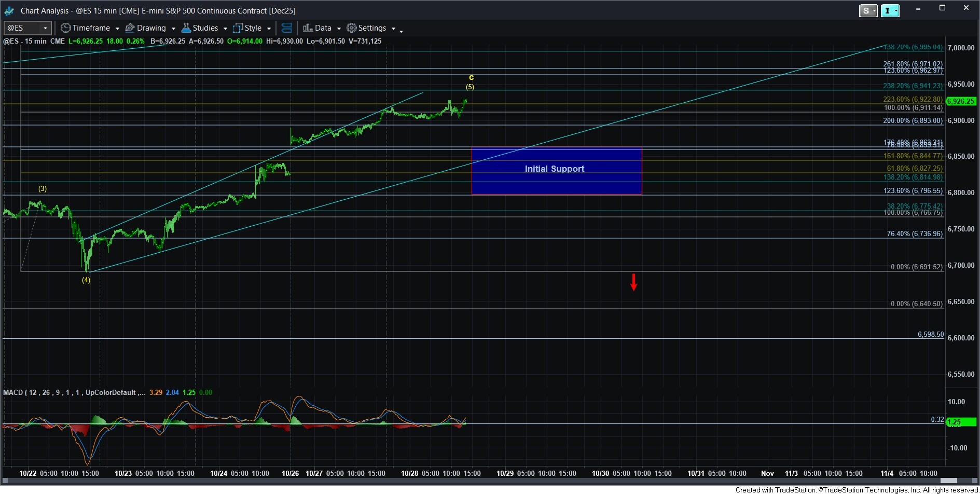Expand the Timeframe dropdown arrow
The image size is (980, 494).
pos(117,29)
